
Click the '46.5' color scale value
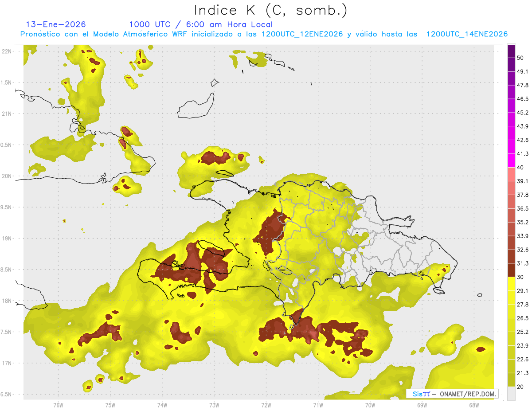tap(523, 99)
